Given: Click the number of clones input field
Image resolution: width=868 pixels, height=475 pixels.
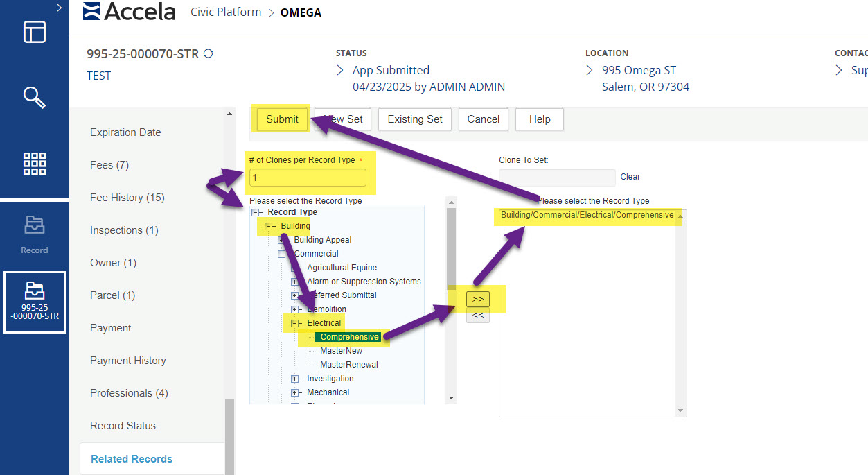Looking at the screenshot, I should 307,178.
